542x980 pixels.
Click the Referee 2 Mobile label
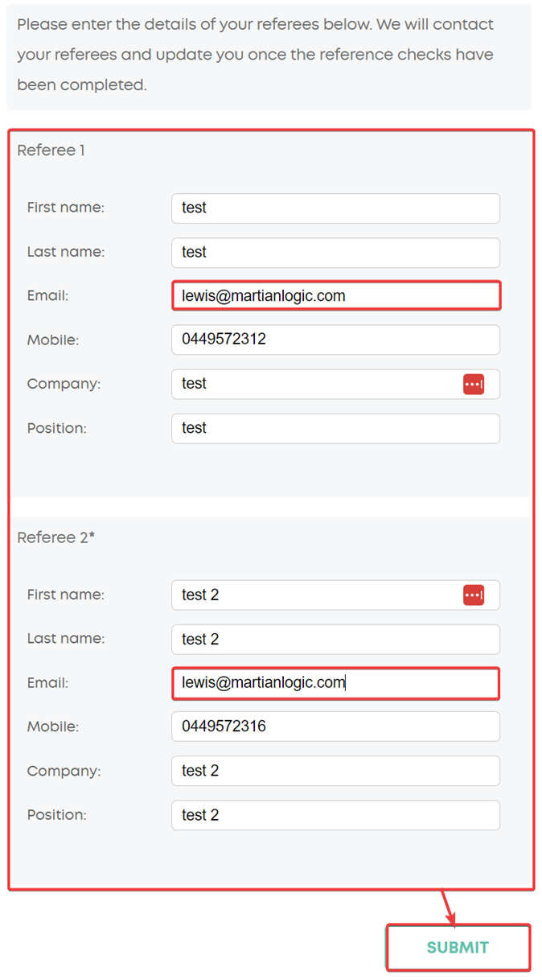52,727
